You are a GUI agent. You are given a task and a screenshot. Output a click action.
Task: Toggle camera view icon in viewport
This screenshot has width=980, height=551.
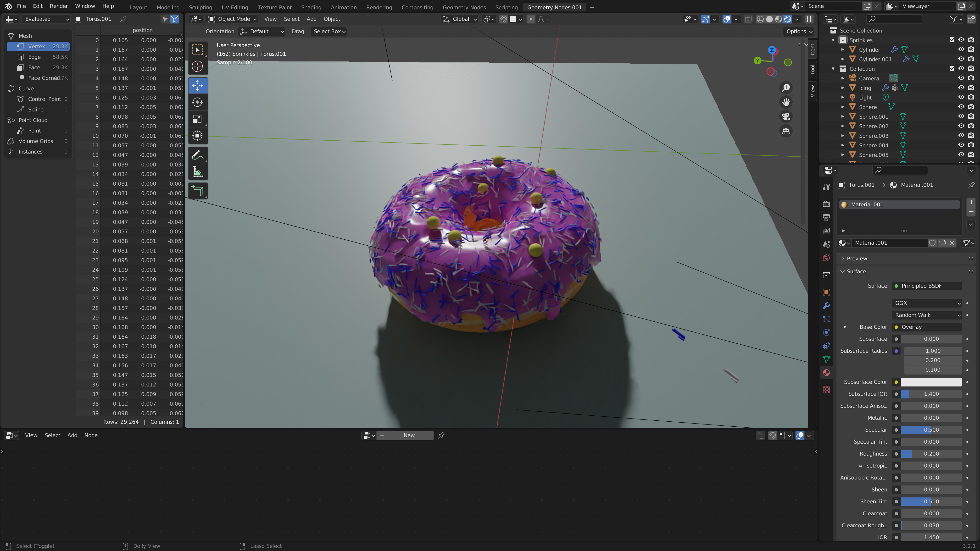[786, 117]
